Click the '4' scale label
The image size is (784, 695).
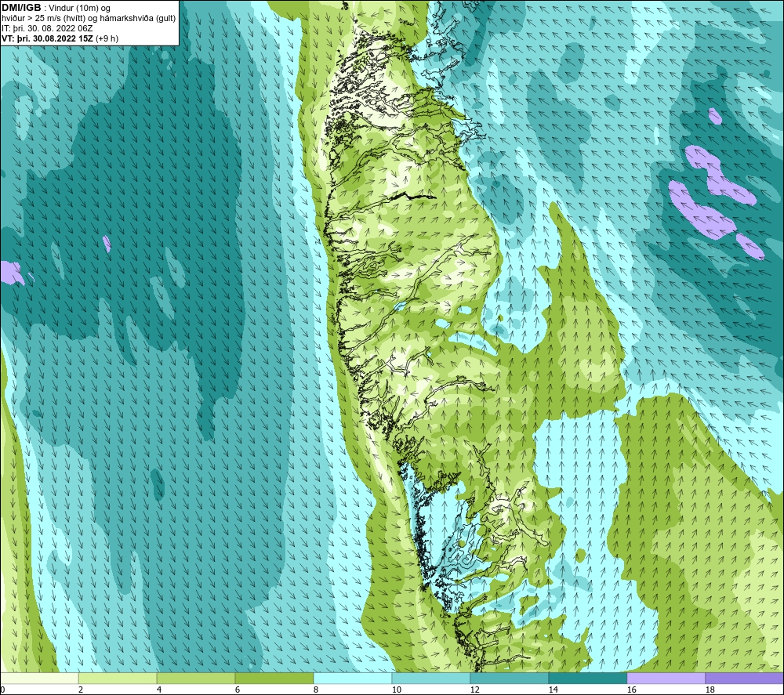point(159,690)
